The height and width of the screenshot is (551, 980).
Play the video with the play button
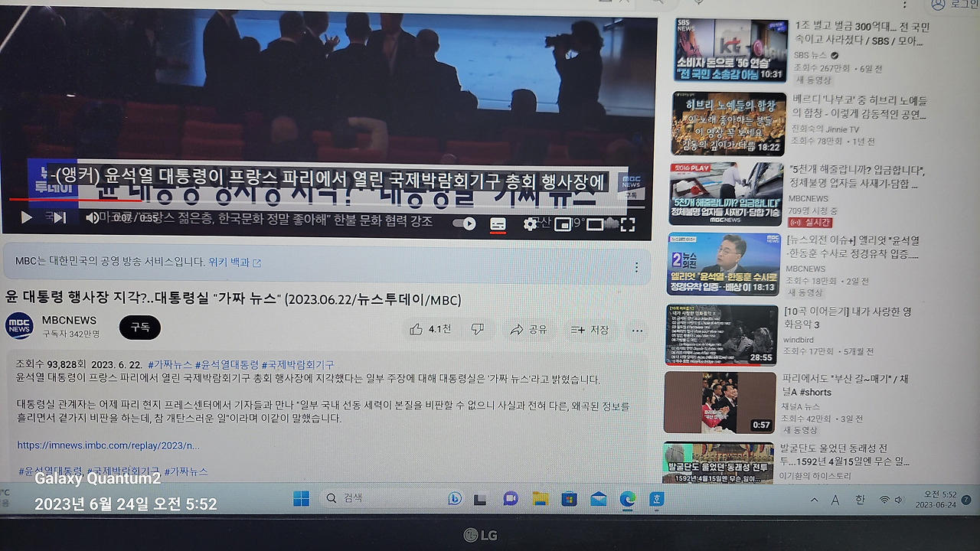(26, 218)
